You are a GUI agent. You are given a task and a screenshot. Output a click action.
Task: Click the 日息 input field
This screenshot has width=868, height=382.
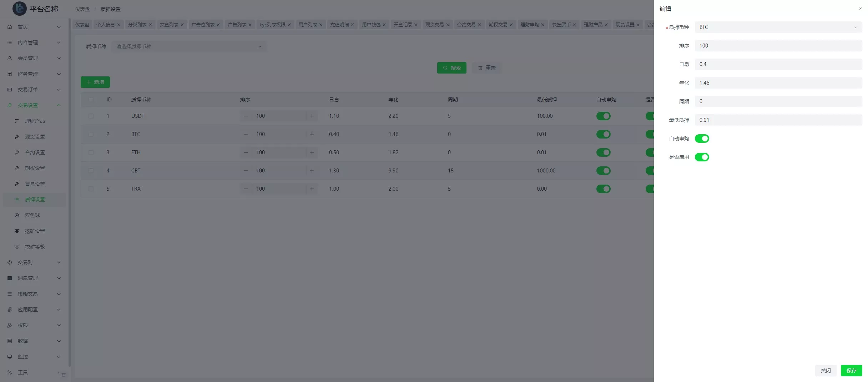778,64
